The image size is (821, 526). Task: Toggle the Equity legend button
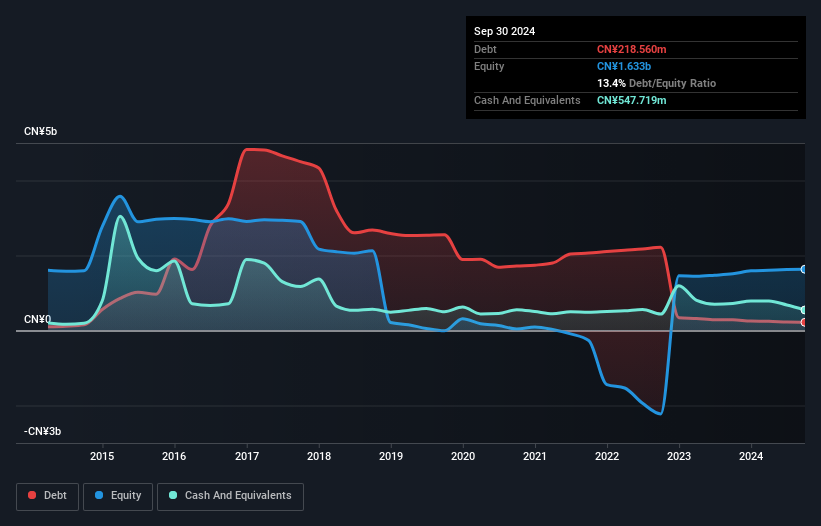coord(118,496)
